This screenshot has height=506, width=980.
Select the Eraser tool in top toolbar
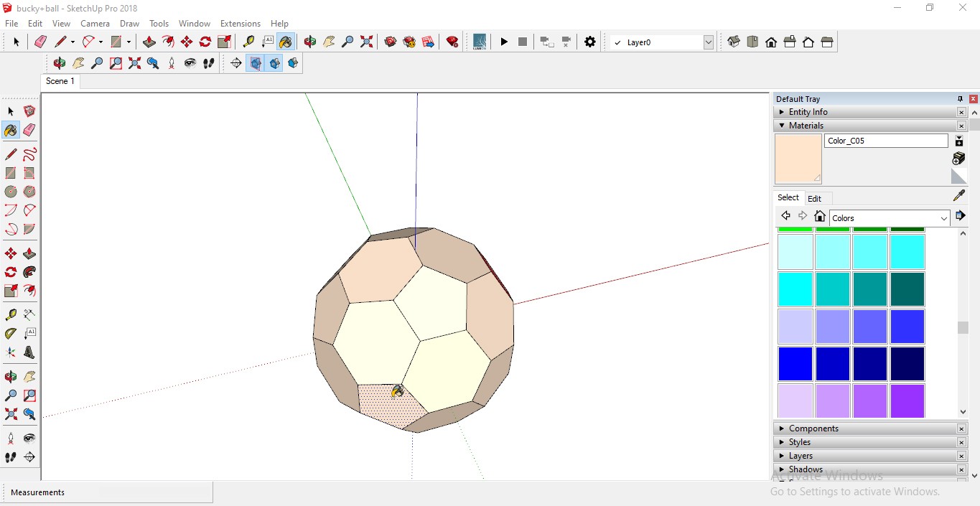tap(40, 42)
